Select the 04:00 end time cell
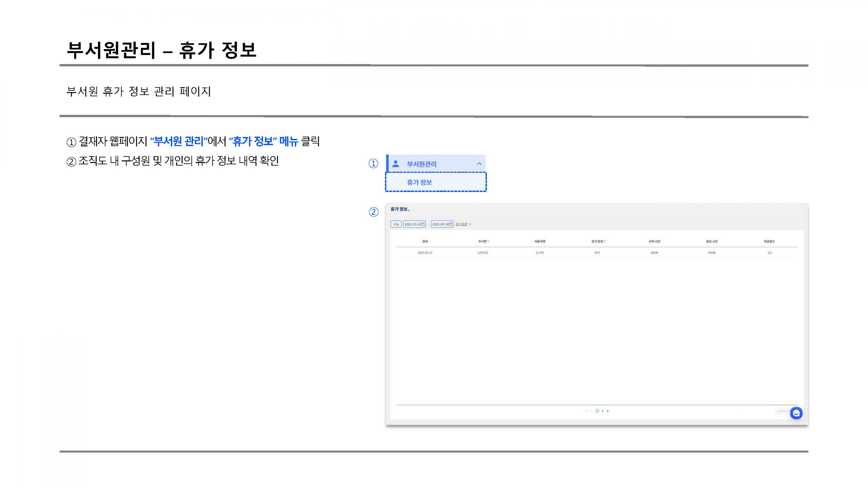This screenshot has width=868, height=488. point(712,253)
